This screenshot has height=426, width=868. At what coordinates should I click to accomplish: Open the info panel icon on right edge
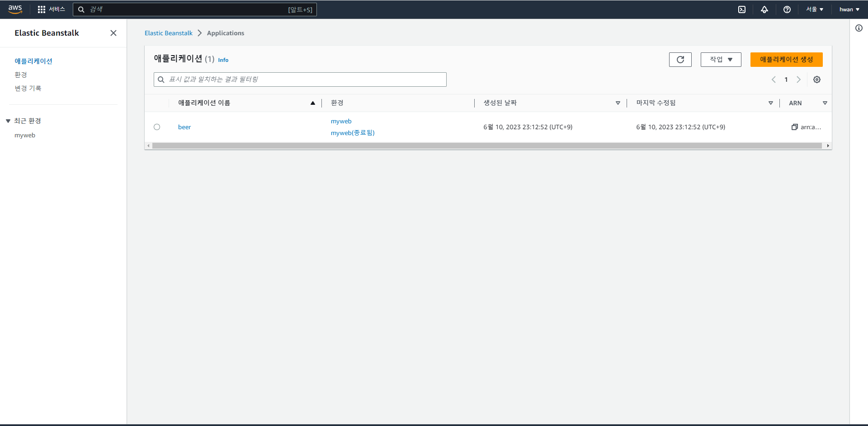pyautogui.click(x=859, y=28)
